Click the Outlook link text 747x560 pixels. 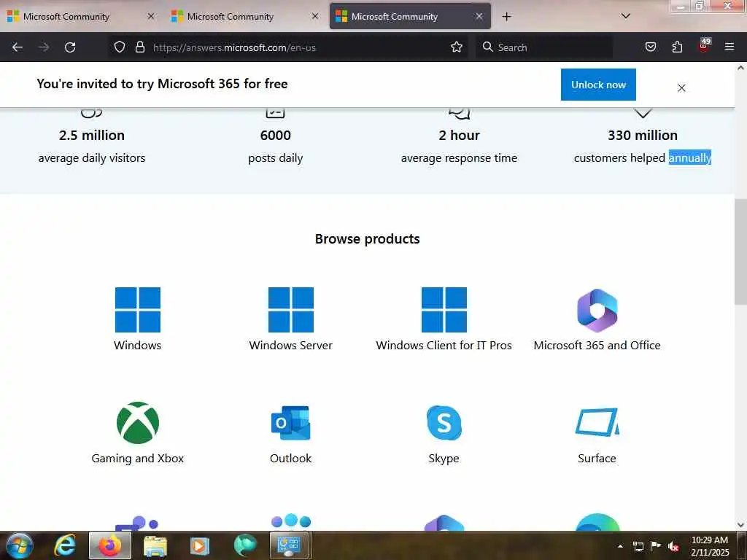point(290,459)
